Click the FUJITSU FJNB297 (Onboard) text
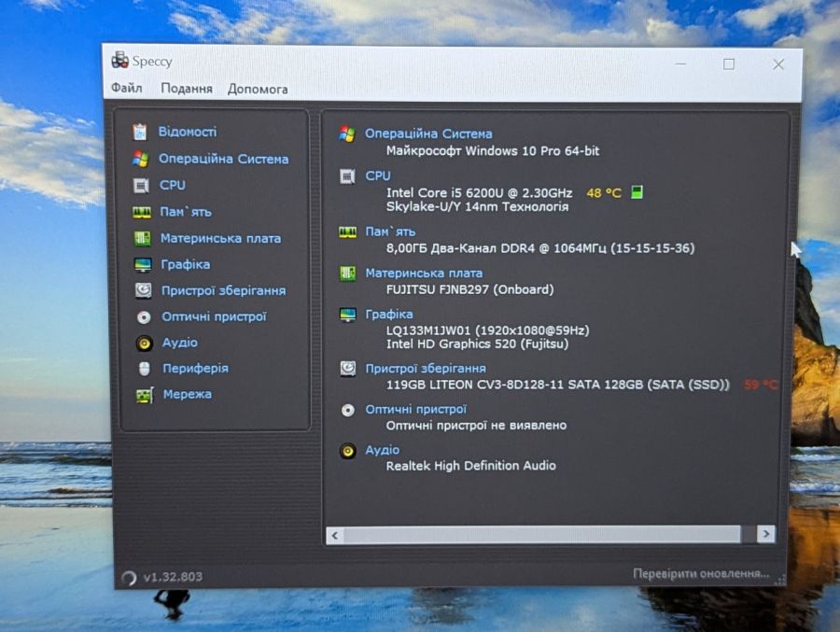This screenshot has height=632, width=840. [x=469, y=289]
